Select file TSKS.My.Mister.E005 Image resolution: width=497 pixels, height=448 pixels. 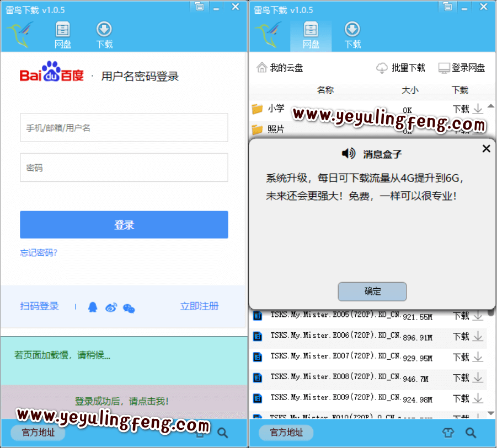pyautogui.click(x=336, y=315)
